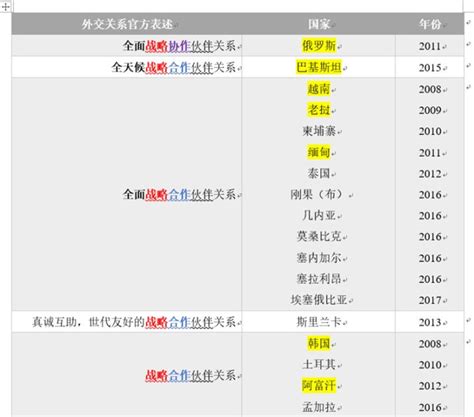
Task: Select the highlighted 缅甸 cell
Action: [319, 152]
